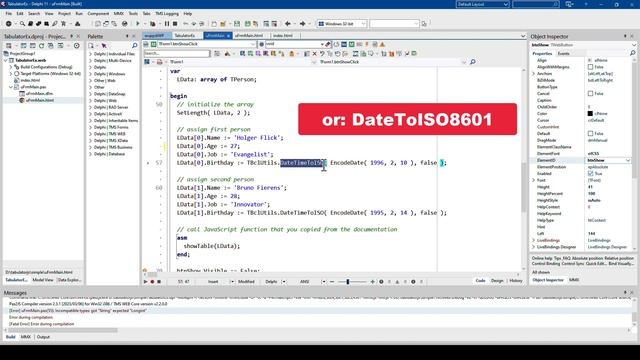
Task: Zoom out editor font with minus icon
Action: coord(332,282)
